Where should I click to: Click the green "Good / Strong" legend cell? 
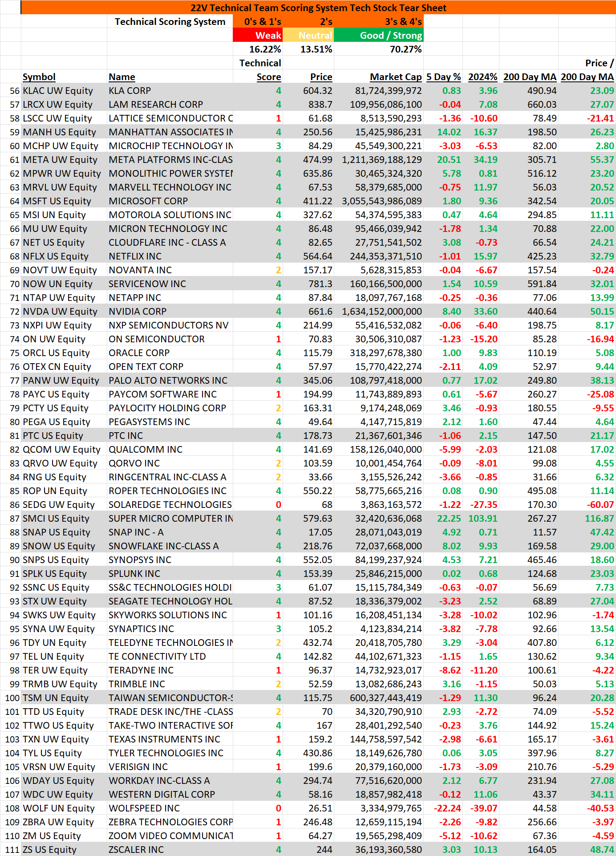pyautogui.click(x=378, y=35)
